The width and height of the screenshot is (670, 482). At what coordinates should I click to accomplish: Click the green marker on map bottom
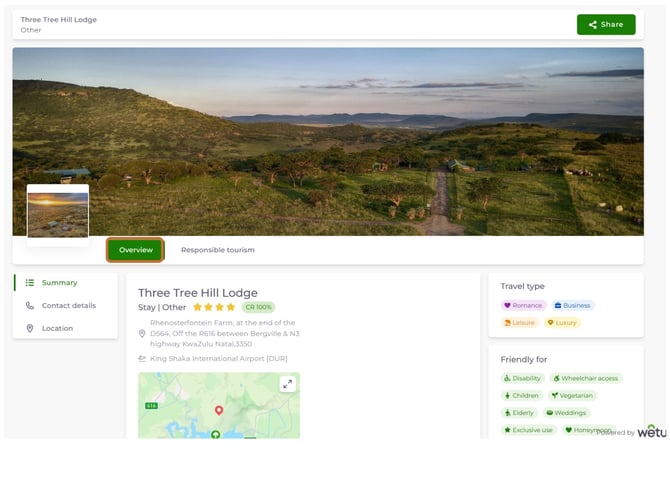point(216,435)
